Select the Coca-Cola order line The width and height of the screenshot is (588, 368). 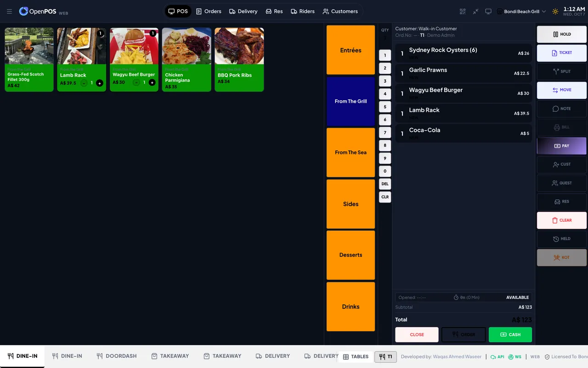tap(464, 133)
